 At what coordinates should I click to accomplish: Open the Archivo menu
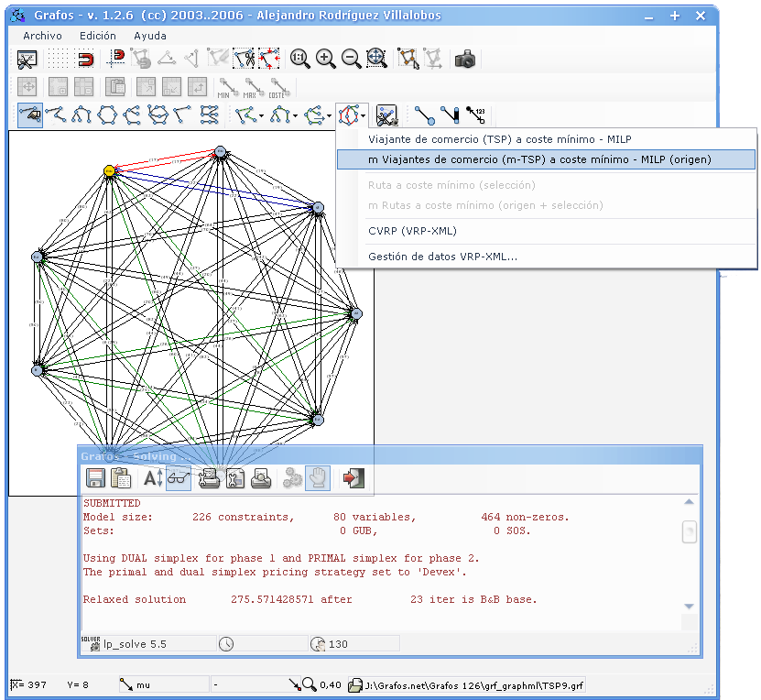pos(42,36)
